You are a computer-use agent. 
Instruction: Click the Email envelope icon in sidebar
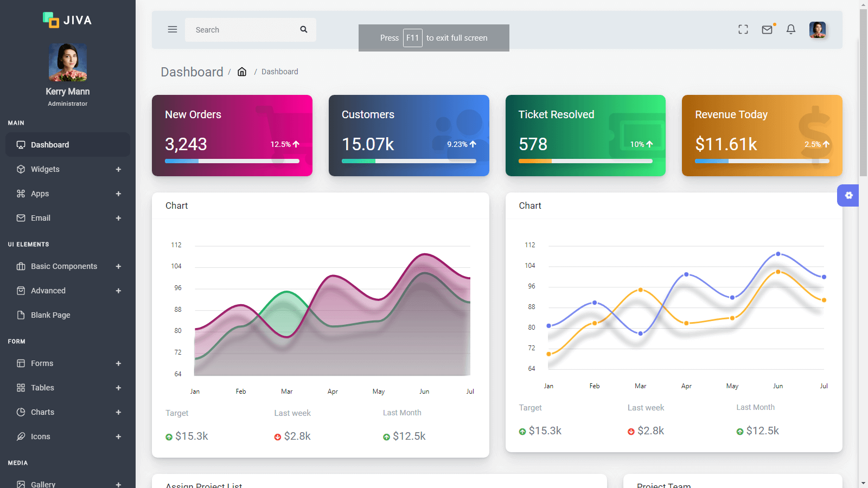pos(21,218)
